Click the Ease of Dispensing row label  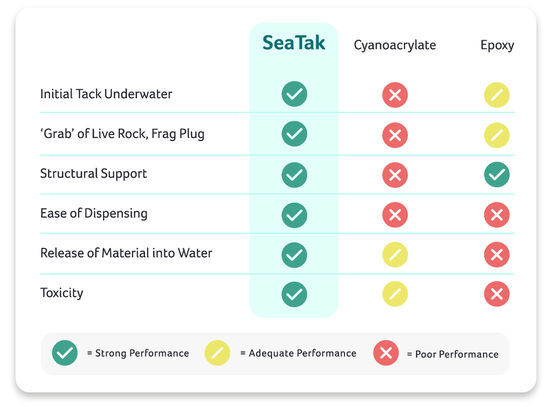point(94,213)
